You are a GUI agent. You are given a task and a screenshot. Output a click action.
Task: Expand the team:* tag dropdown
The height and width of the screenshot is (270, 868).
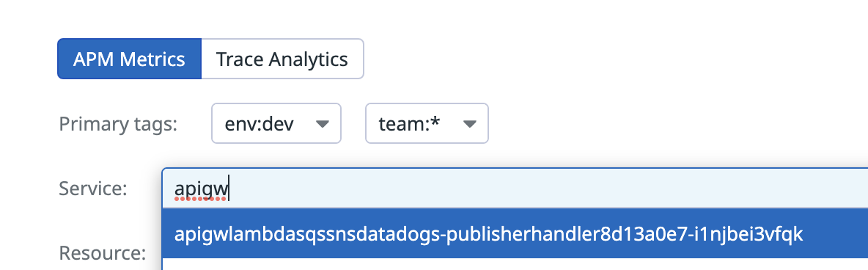click(x=427, y=124)
